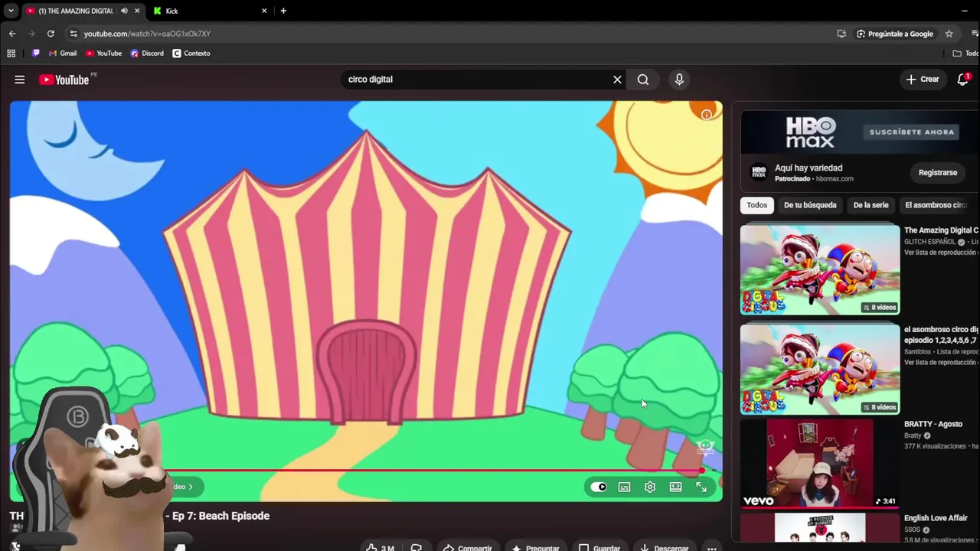Like the video with 3 M likes
980x551 pixels.
pyautogui.click(x=380, y=548)
